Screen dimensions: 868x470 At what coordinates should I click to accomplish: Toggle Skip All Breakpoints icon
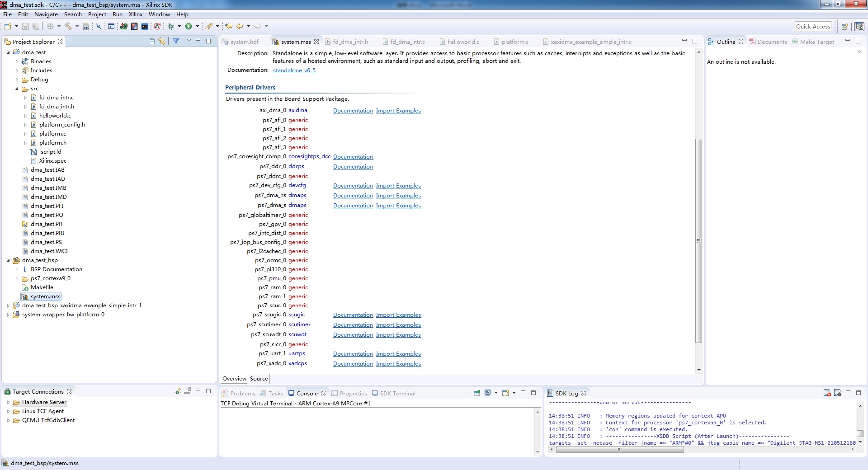pos(98,26)
